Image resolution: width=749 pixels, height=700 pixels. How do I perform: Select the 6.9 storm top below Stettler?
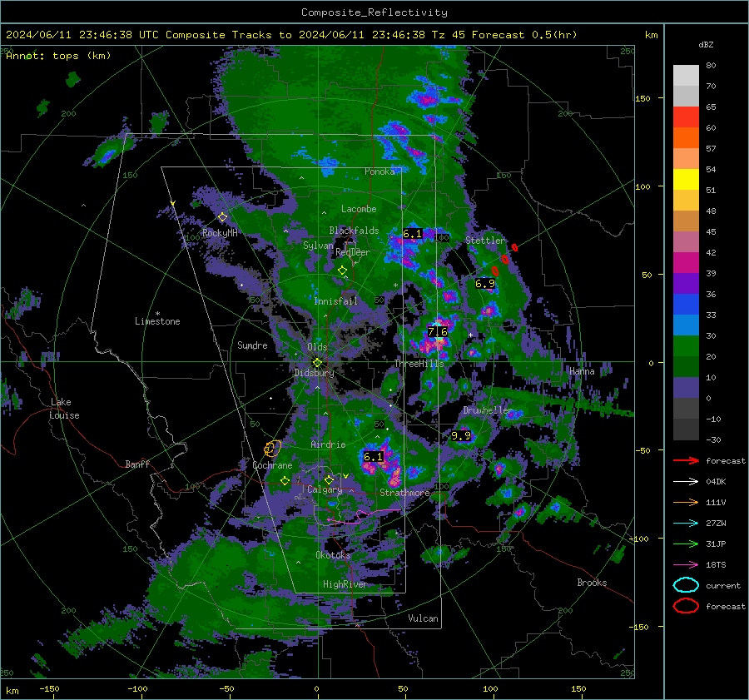point(485,284)
